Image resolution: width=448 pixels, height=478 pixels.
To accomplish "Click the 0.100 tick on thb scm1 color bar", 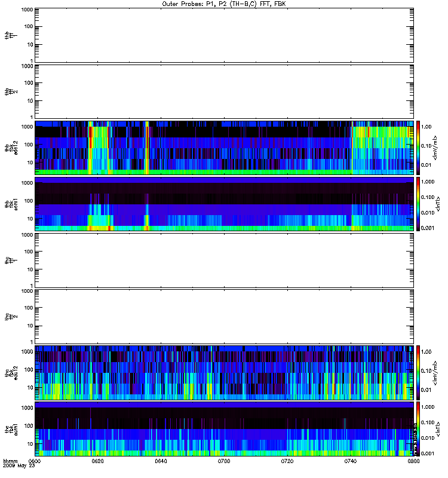I will point(428,197).
